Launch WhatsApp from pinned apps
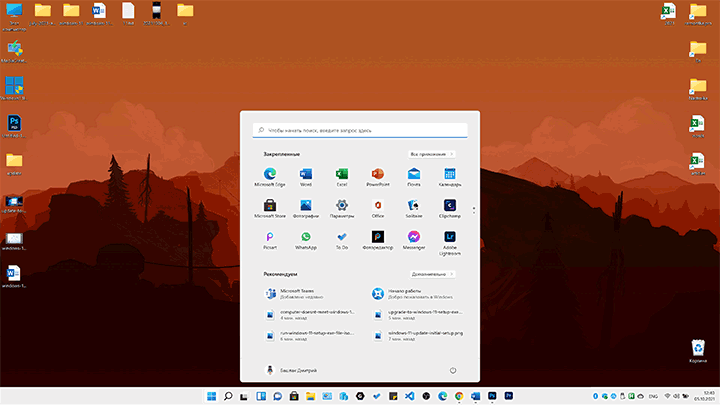This screenshot has height=405, width=720. pyautogui.click(x=306, y=240)
